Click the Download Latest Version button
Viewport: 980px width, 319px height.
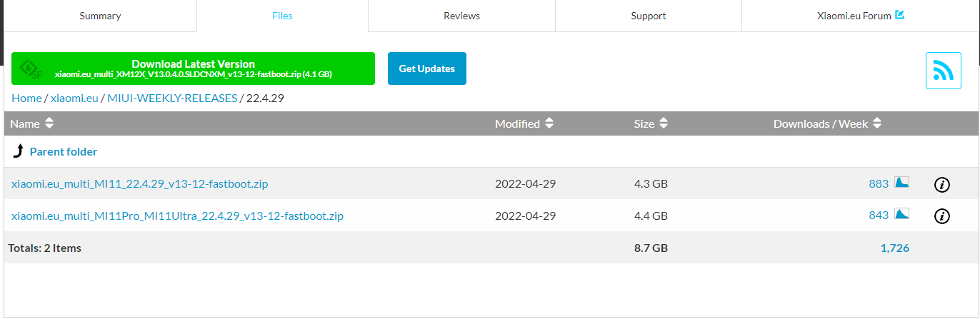pos(193,69)
